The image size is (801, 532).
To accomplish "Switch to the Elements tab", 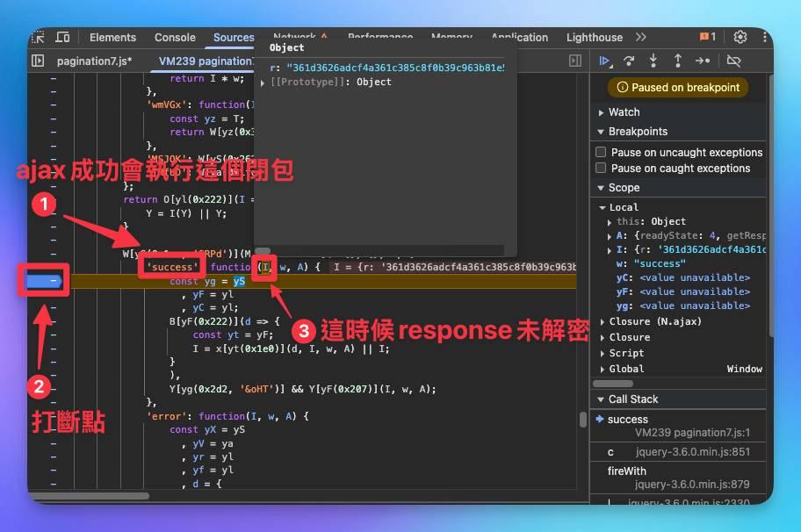I will coord(112,37).
